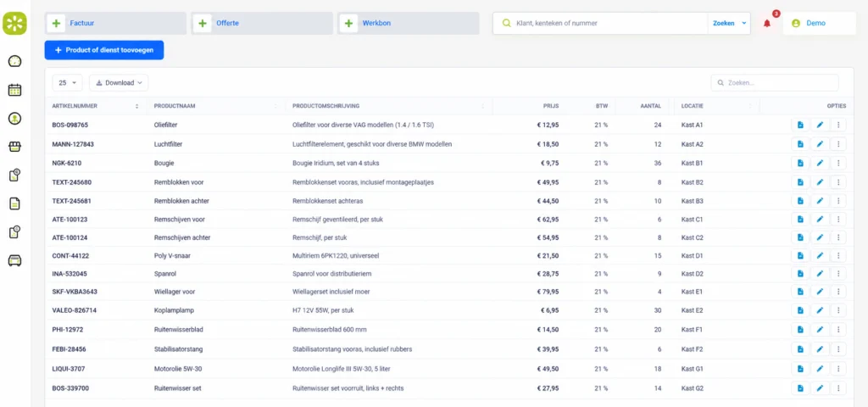868x407 pixels.
Task: Open the shop storefront icon in sidebar
Action: [x=14, y=147]
